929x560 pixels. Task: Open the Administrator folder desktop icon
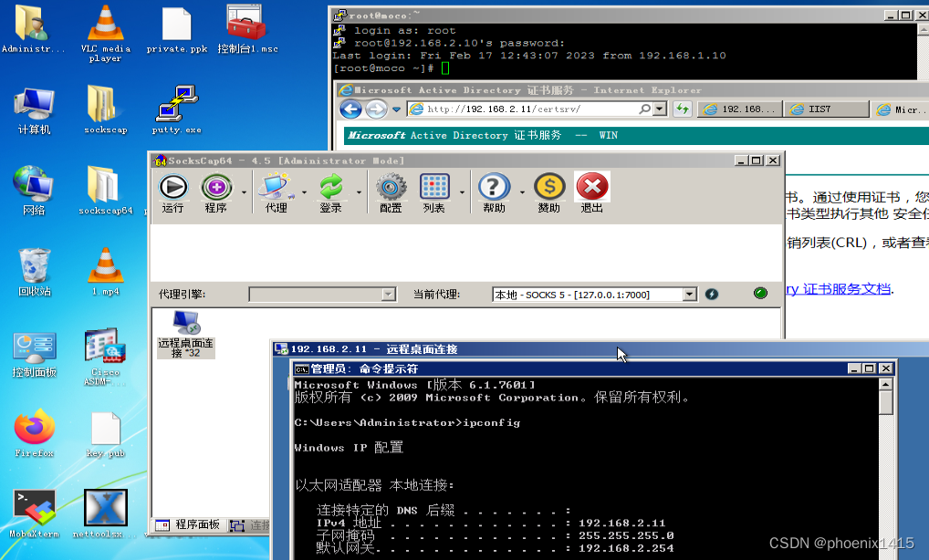click(x=33, y=29)
